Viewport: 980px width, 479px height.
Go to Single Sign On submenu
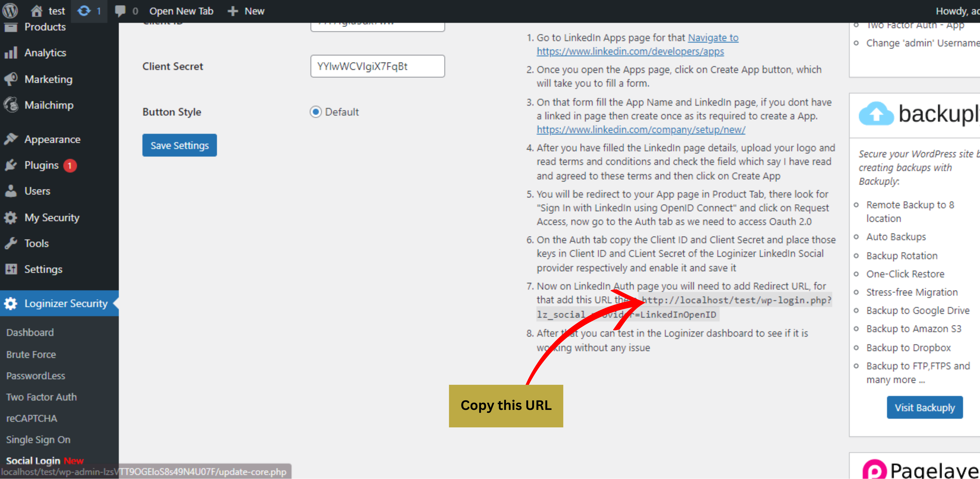[38, 440]
